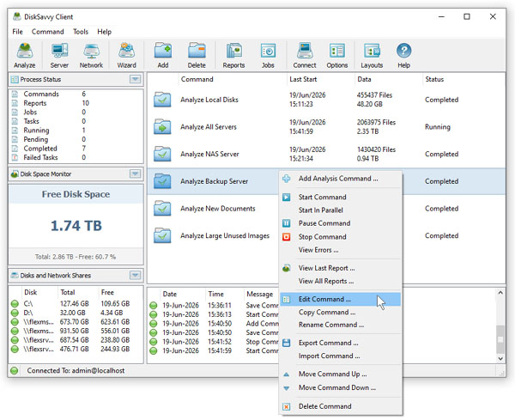Viewport: 515px width, 420px height.
Task: Open the Command menu
Action: pos(47,32)
